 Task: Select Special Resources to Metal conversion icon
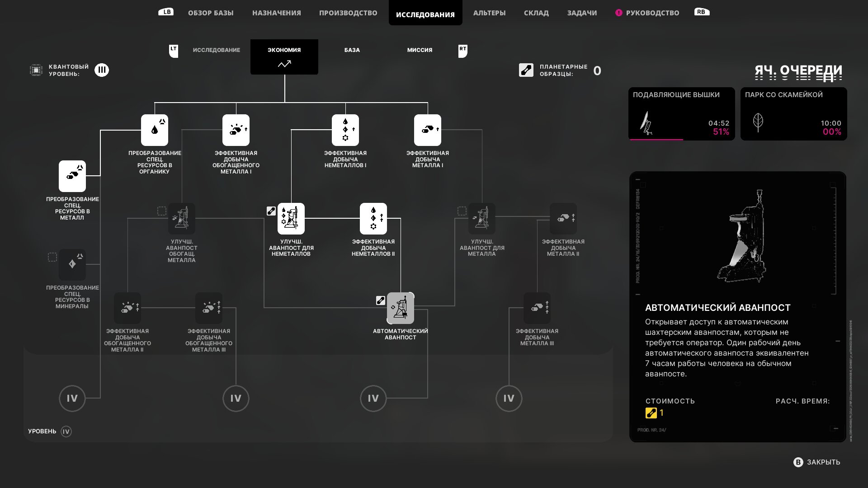[x=72, y=176]
